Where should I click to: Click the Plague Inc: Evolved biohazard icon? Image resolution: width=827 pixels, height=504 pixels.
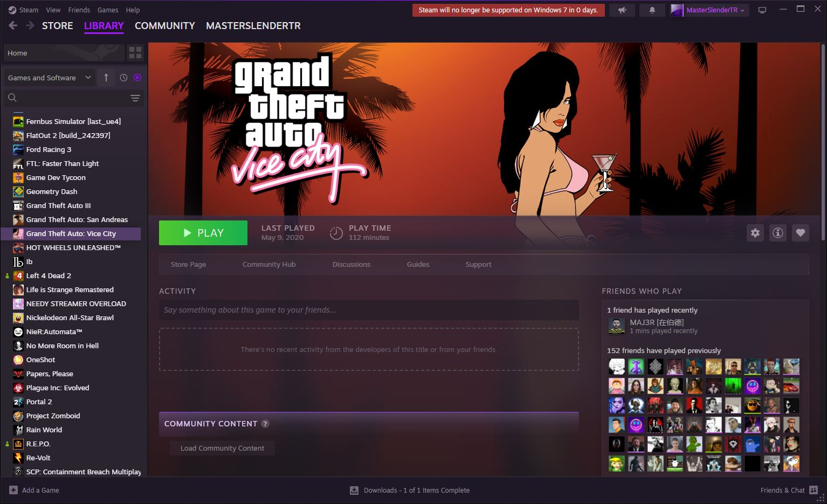(18, 388)
